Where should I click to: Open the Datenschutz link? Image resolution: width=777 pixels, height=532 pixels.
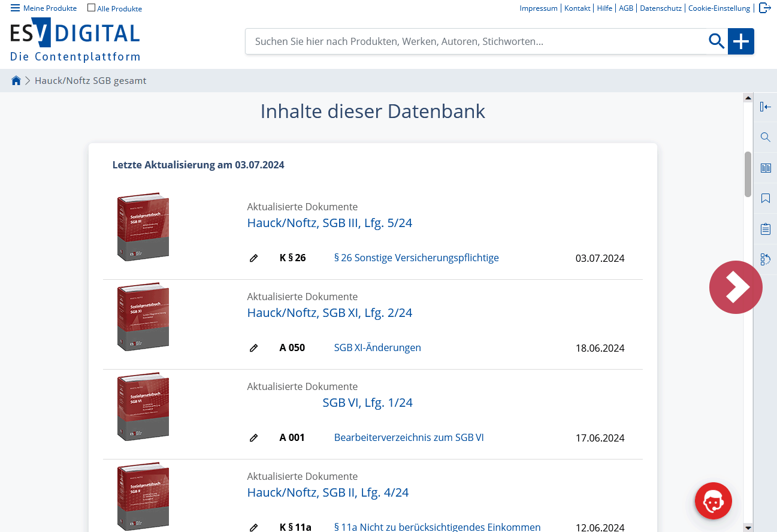[661, 8]
